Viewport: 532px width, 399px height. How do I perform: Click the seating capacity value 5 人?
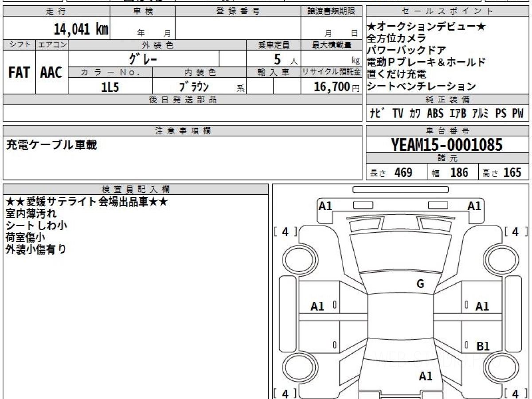[x=286, y=59]
